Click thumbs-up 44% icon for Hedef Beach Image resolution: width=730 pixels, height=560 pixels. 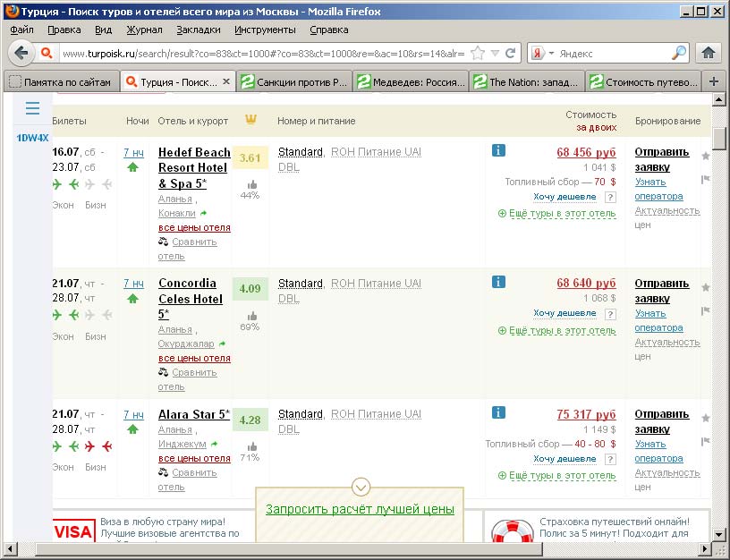252,185
